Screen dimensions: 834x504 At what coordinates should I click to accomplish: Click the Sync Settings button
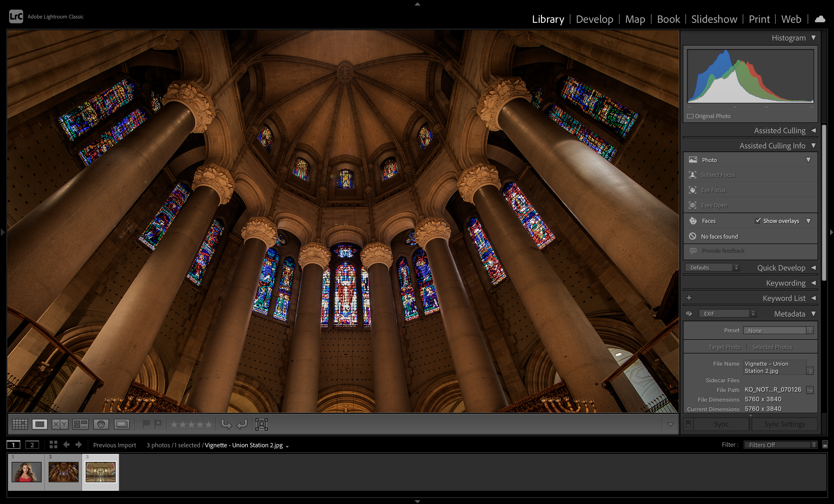785,424
